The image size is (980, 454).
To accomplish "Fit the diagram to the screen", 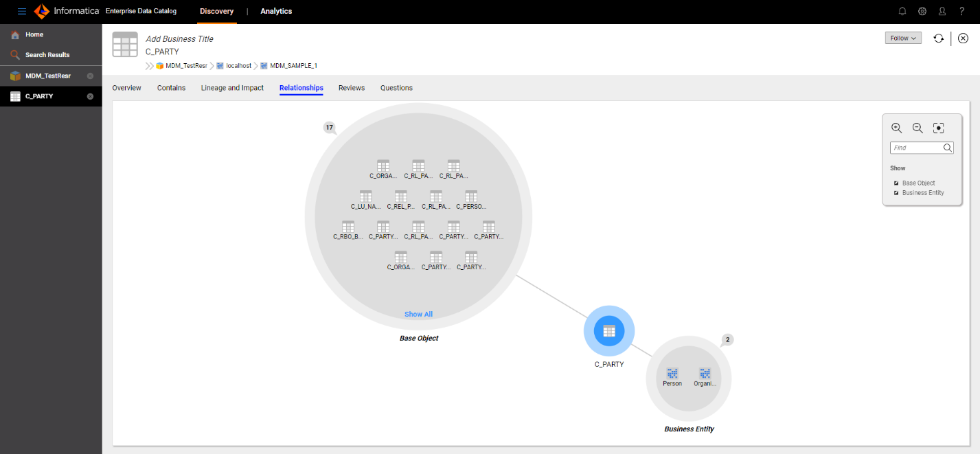I will (939, 128).
